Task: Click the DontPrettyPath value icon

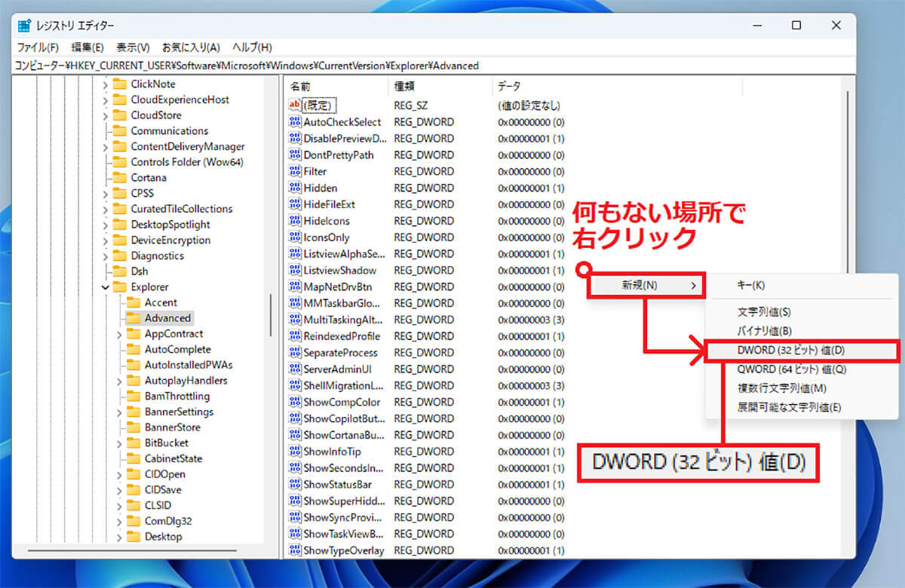Action: click(295, 155)
